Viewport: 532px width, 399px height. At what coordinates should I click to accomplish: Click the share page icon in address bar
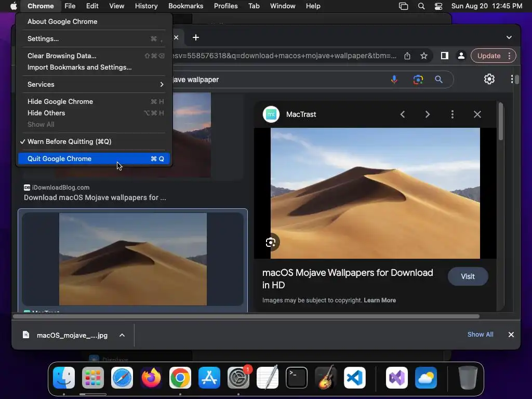coord(407,56)
